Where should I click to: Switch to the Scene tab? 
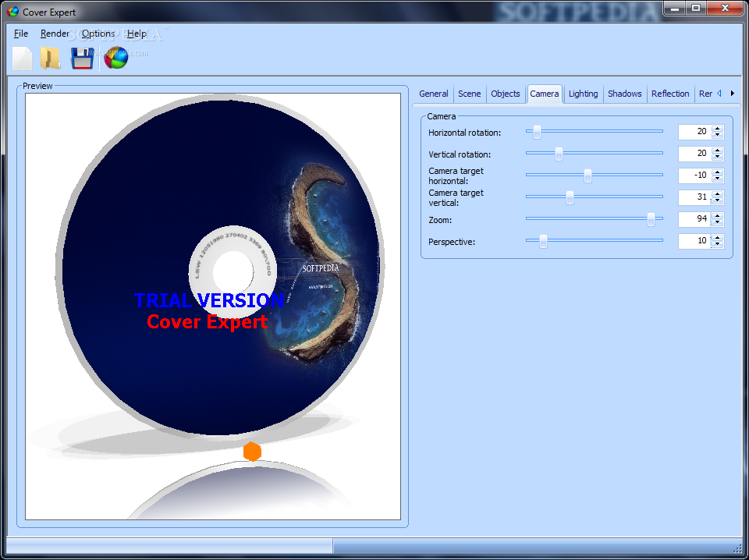(469, 94)
